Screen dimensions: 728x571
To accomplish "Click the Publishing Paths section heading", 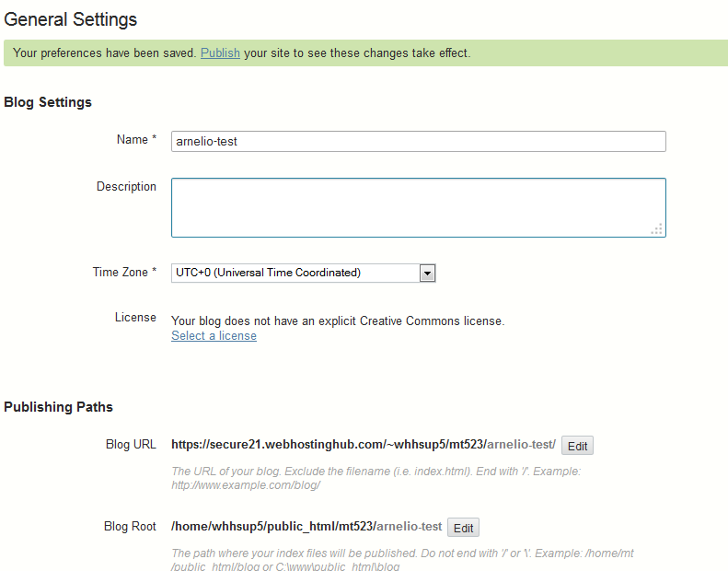I will (58, 407).
